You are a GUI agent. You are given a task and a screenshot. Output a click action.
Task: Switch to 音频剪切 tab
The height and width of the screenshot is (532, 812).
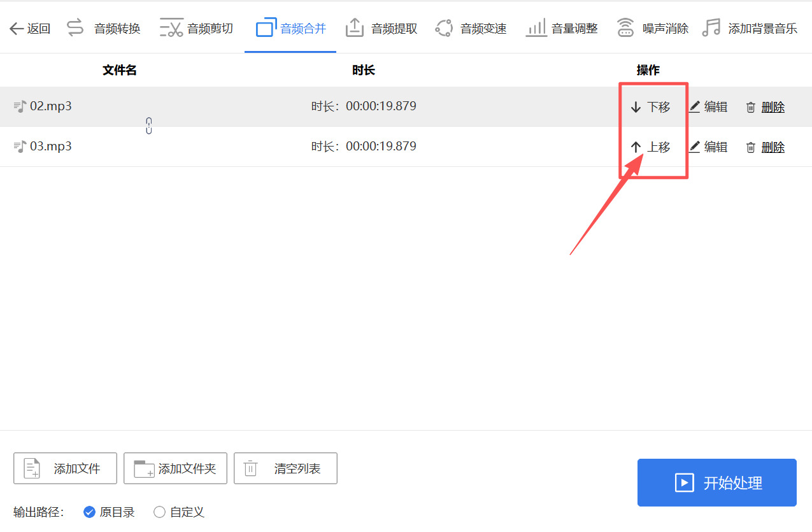pyautogui.click(x=197, y=28)
